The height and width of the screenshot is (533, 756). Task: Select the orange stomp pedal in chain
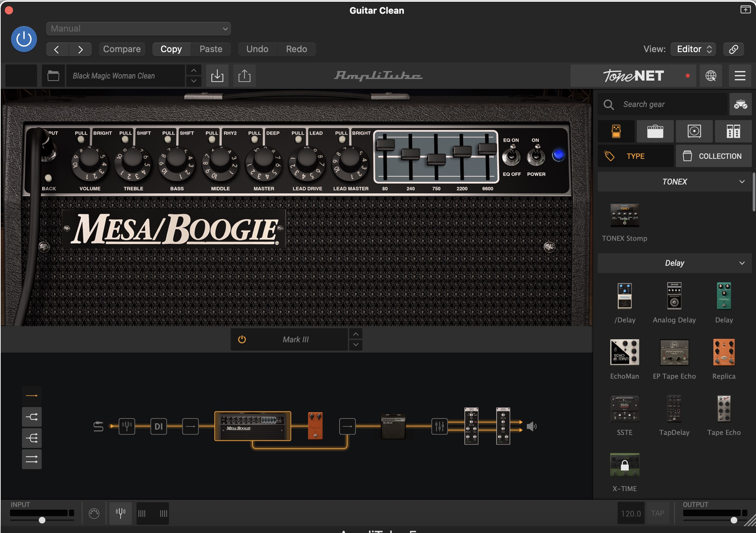pyautogui.click(x=315, y=426)
